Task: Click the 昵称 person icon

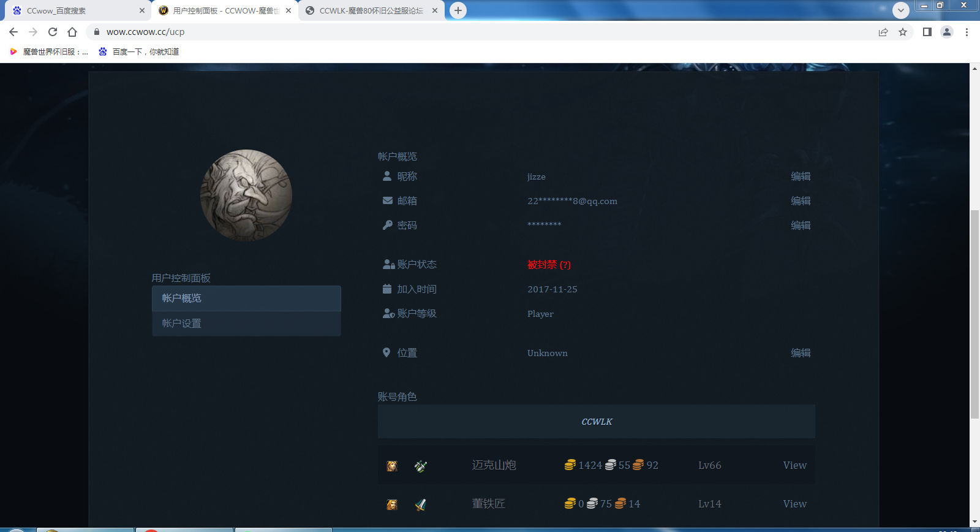Action: coord(387,176)
